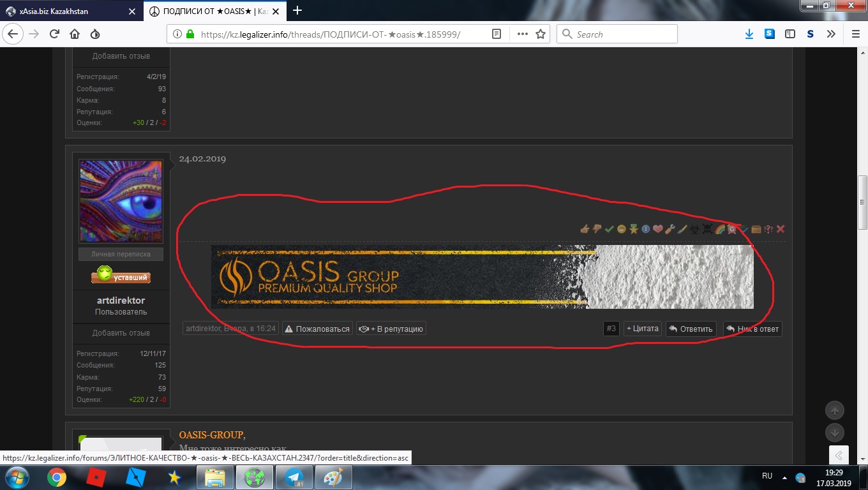Open Telegram from the taskbar
Screen dimensions: 868x490
pyautogui.click(x=294, y=477)
